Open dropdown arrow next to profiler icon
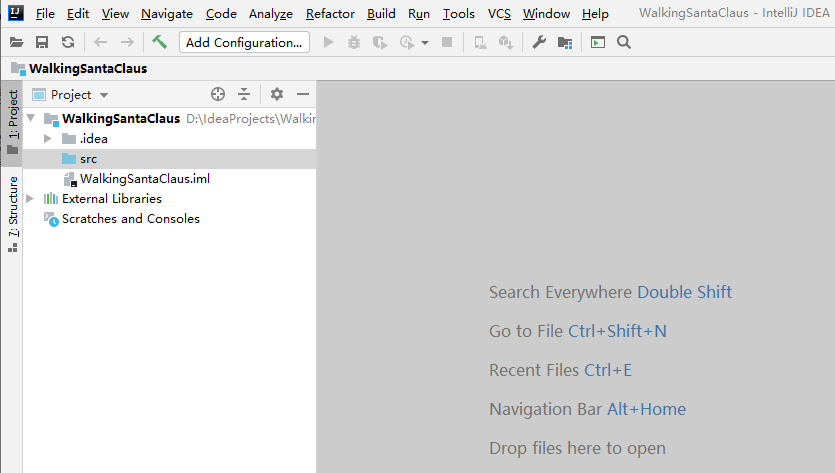835x473 pixels. 425,43
